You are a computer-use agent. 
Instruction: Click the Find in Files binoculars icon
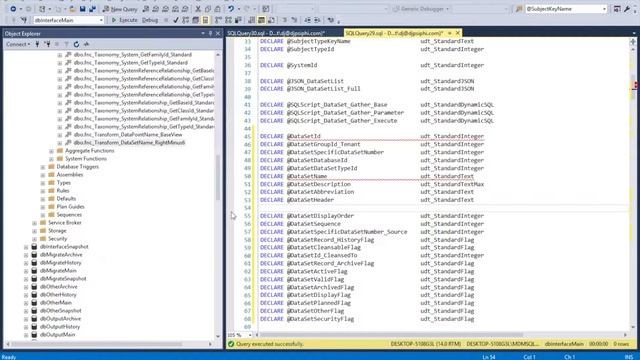(519, 9)
